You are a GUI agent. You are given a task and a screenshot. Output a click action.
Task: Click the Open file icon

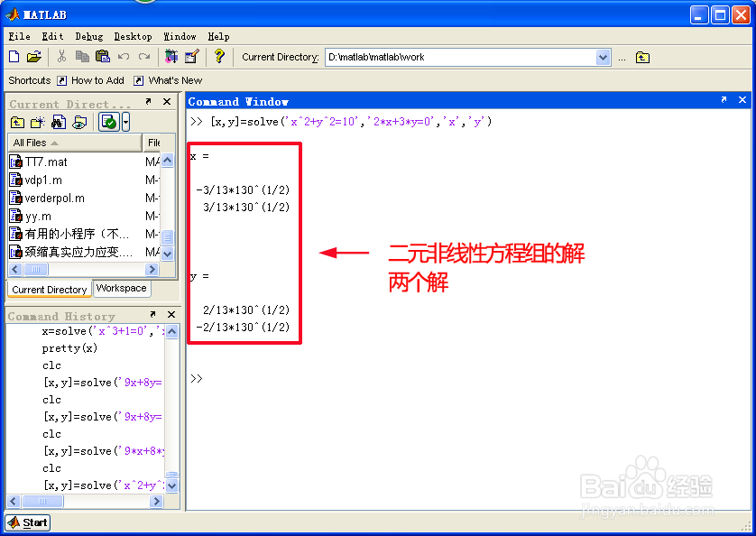pyautogui.click(x=33, y=57)
